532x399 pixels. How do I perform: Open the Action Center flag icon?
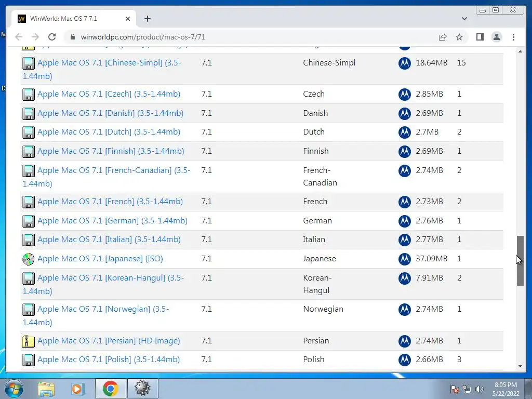454,389
